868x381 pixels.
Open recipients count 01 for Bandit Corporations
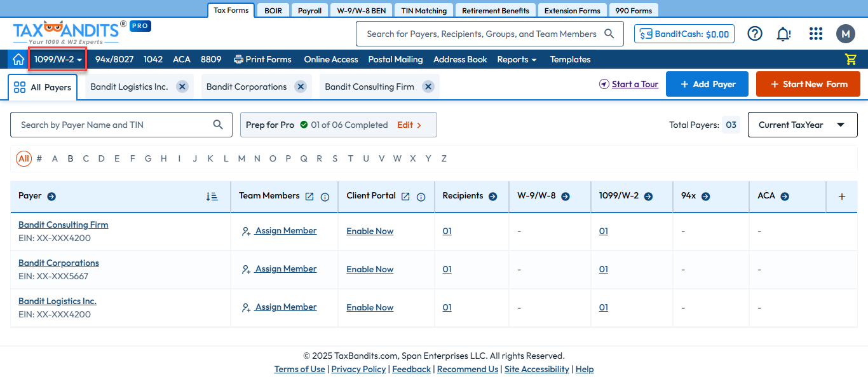[447, 269]
